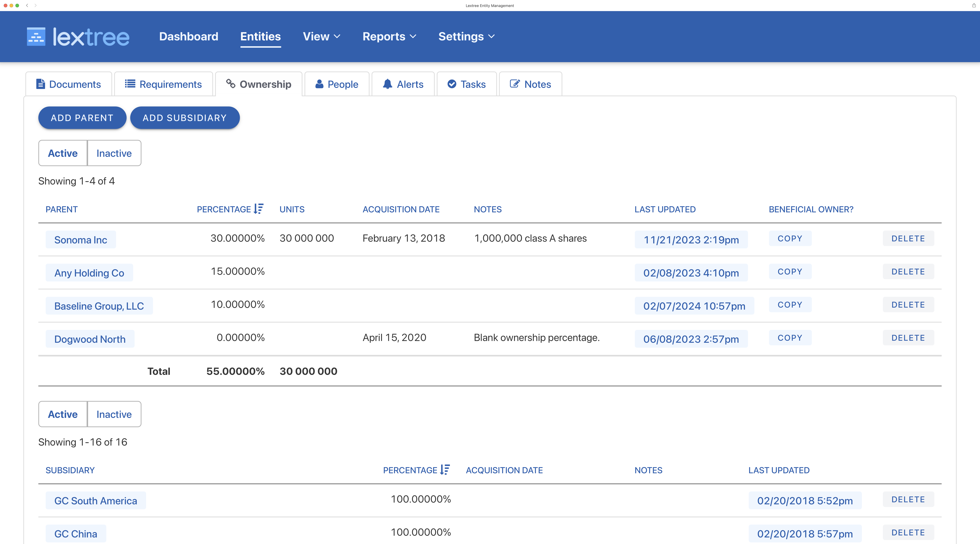The image size is (980, 544).
Task: Open the Notes tab
Action: (531, 84)
